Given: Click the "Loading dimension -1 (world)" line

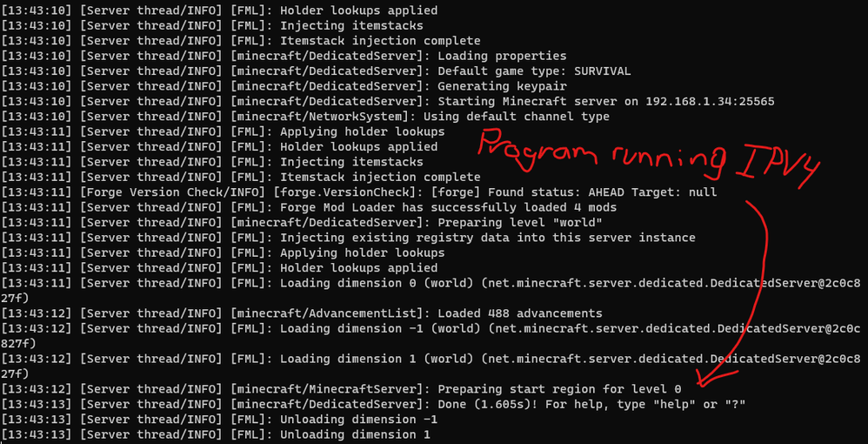Looking at the screenshot, I should (x=431, y=336).
